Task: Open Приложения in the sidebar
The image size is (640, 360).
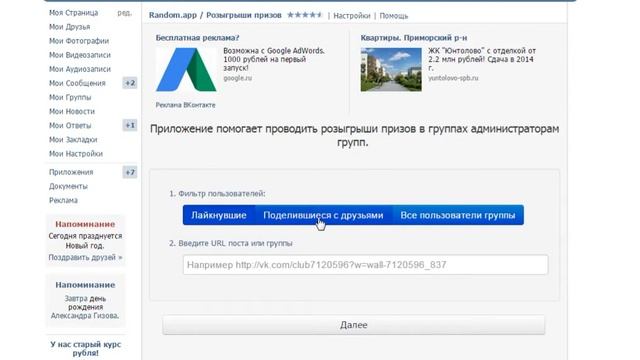Action: (x=71, y=172)
